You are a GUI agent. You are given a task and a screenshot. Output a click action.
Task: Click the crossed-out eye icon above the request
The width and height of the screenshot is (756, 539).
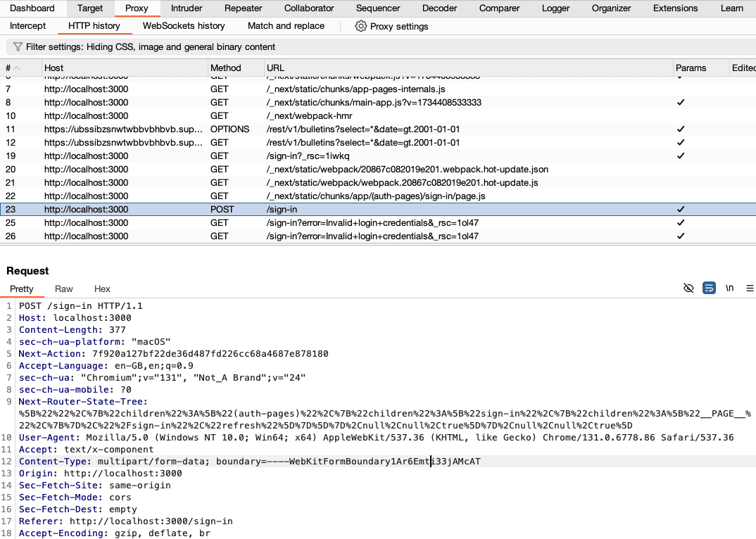point(688,288)
